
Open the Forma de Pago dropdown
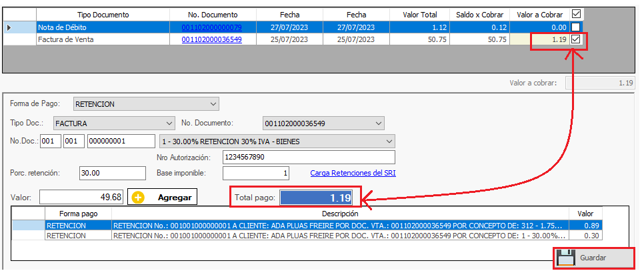[x=213, y=104]
